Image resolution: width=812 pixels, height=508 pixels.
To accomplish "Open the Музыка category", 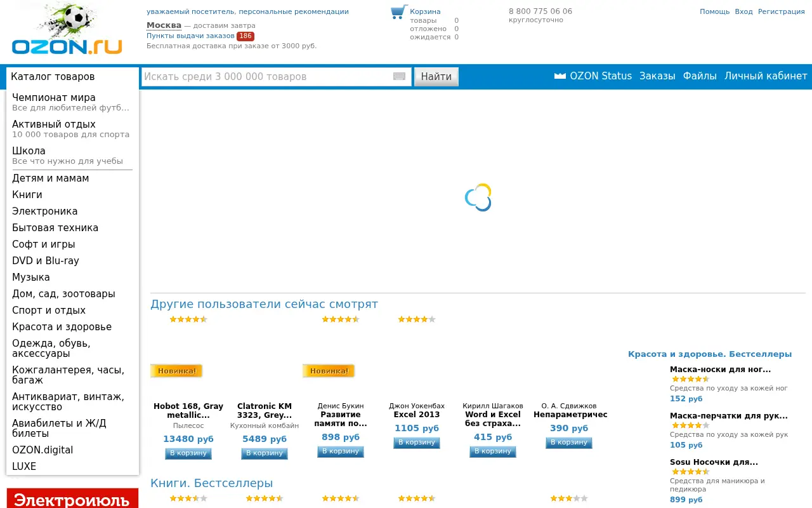I will [31, 277].
